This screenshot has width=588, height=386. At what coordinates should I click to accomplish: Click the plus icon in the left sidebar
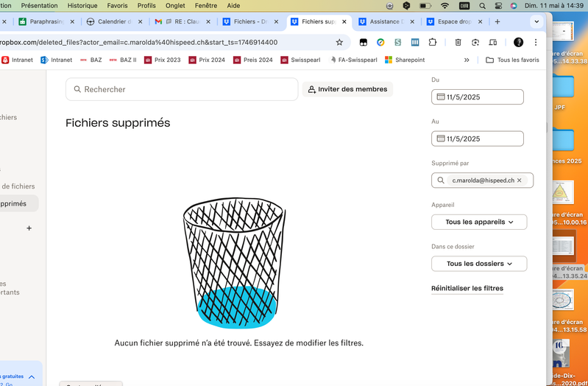[x=29, y=228]
